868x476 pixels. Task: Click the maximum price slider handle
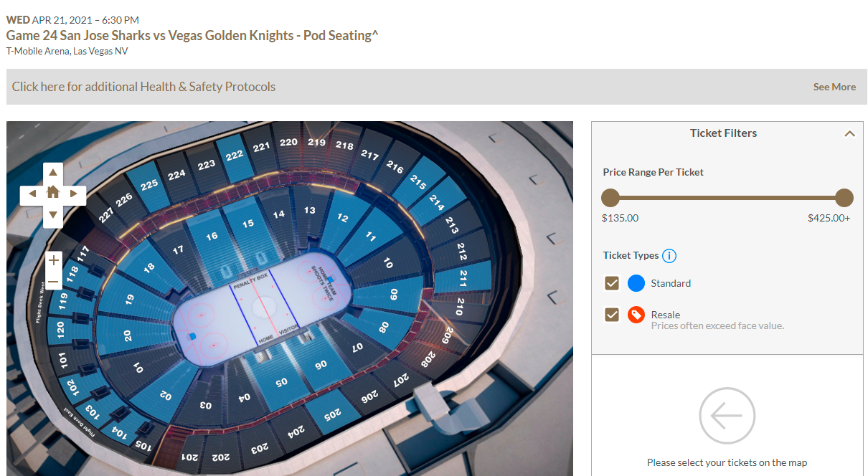(844, 198)
